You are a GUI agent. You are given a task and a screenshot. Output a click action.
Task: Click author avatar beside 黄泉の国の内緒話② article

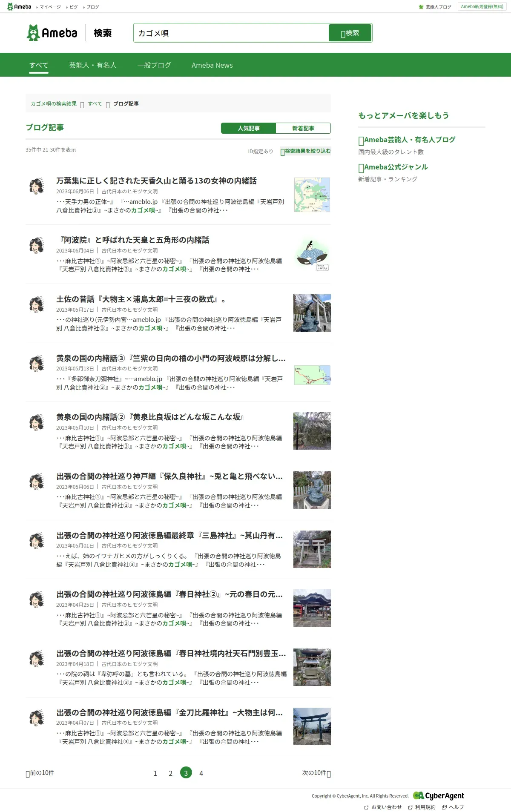pos(37,422)
